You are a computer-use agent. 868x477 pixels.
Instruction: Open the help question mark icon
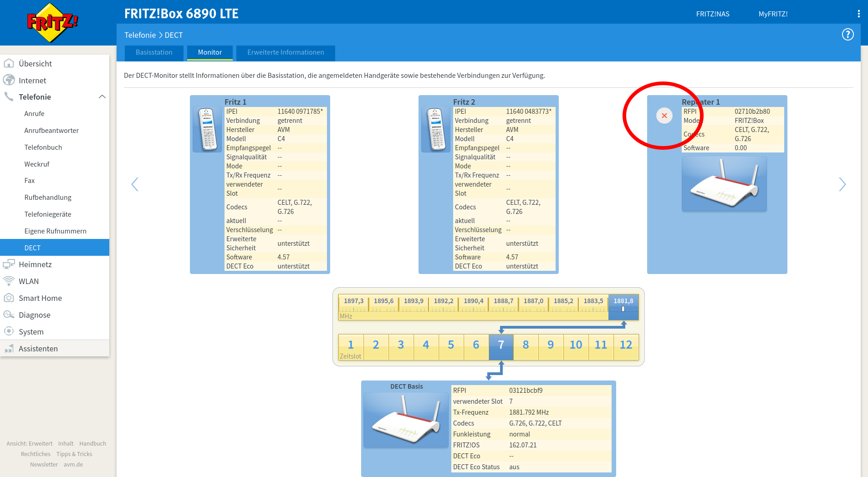[x=848, y=35]
